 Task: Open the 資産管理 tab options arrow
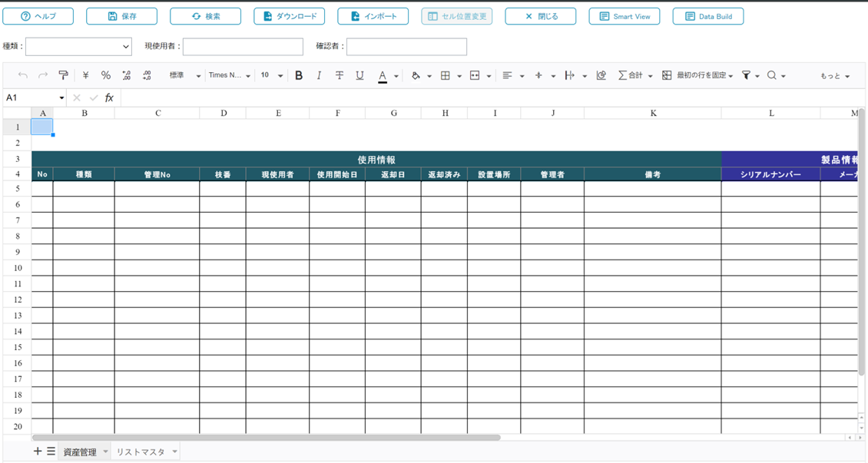click(x=105, y=452)
